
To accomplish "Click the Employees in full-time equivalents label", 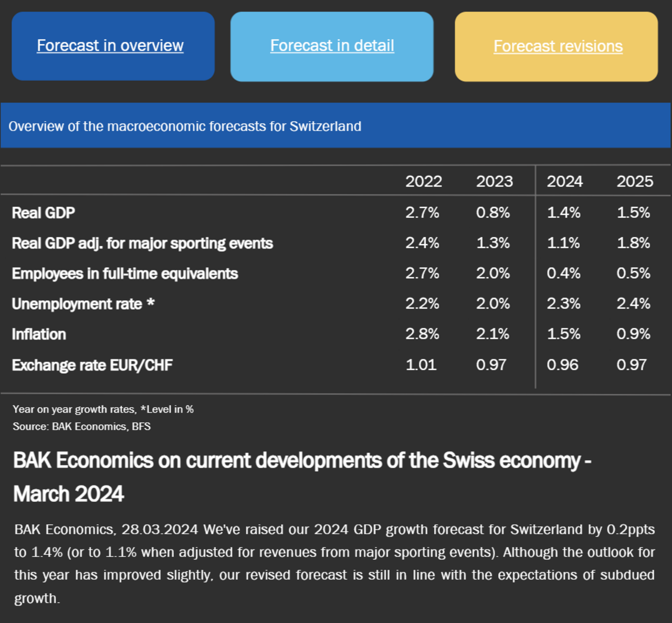I will tap(125, 274).
